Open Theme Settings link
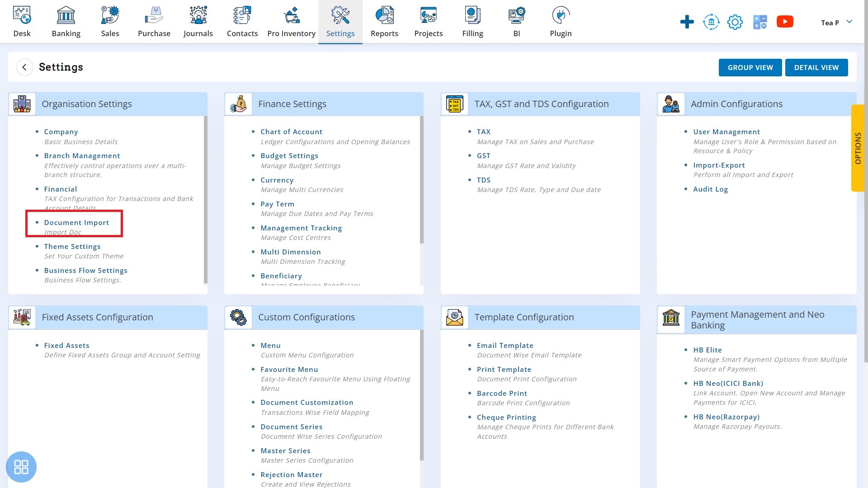Image resolution: width=868 pixels, height=488 pixels. click(x=72, y=246)
